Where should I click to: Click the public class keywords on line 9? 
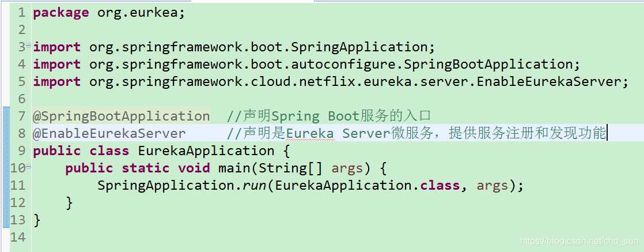click(x=81, y=151)
